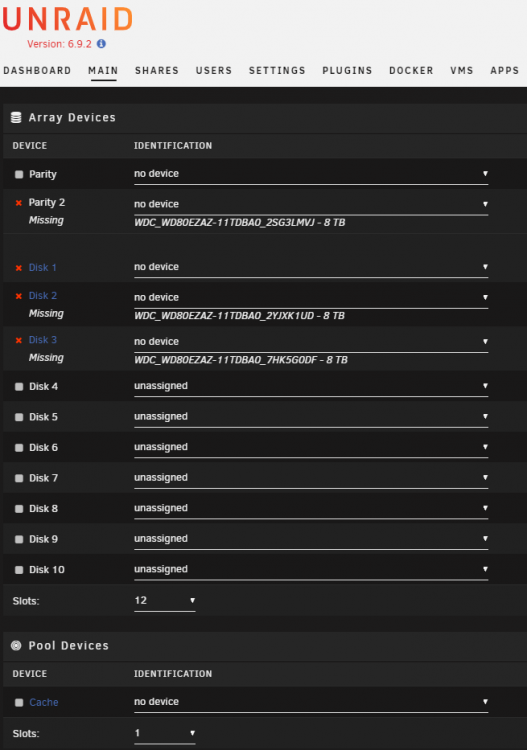Click the Version: 6.9.2 text

(x=59, y=44)
